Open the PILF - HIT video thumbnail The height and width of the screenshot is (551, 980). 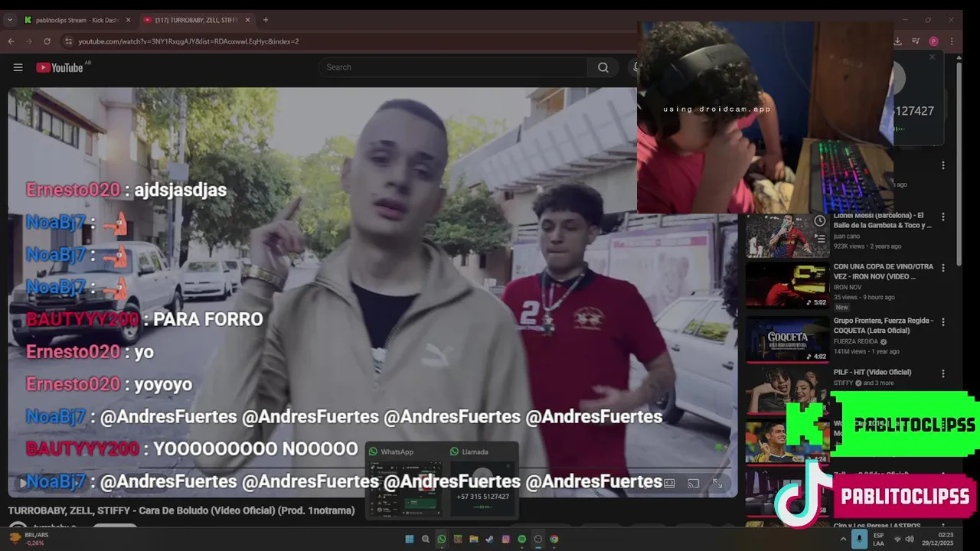click(x=786, y=390)
